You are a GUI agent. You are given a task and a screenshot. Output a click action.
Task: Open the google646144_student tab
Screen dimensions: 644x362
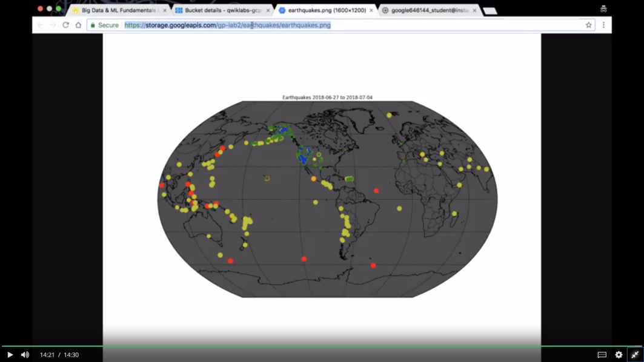point(431,10)
